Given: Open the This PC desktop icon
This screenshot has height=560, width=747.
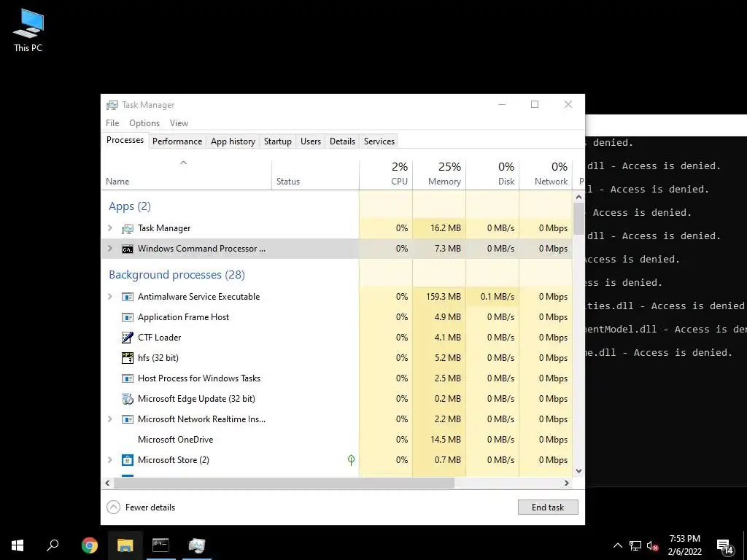Looking at the screenshot, I should point(28,30).
